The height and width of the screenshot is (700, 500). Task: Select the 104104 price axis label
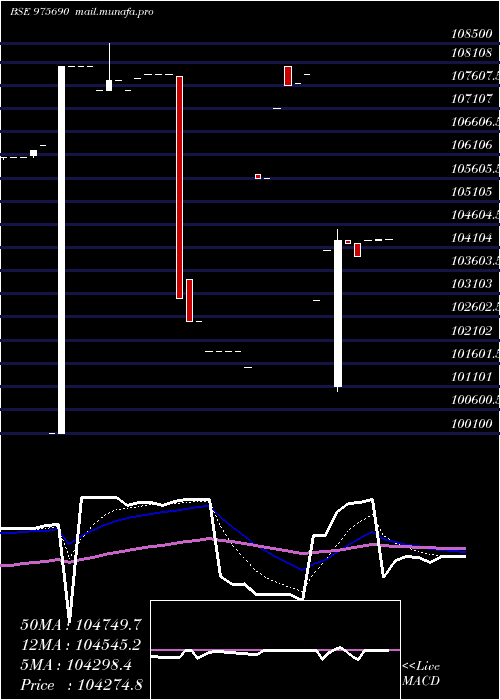(x=473, y=238)
